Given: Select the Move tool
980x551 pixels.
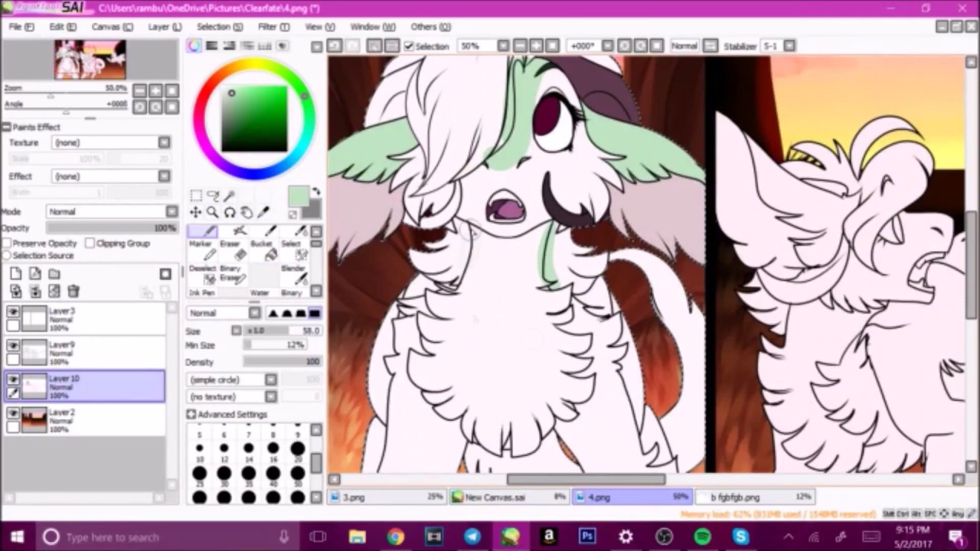Looking at the screenshot, I should tap(196, 213).
